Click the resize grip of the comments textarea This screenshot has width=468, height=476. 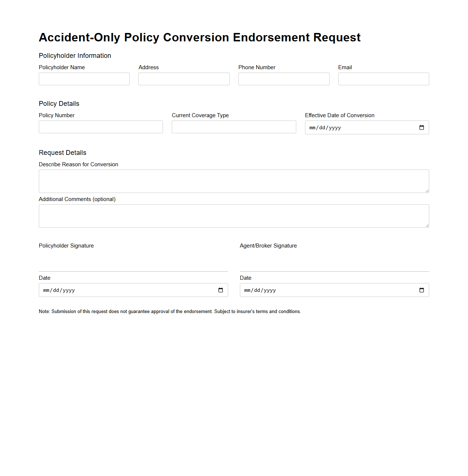tap(427, 226)
